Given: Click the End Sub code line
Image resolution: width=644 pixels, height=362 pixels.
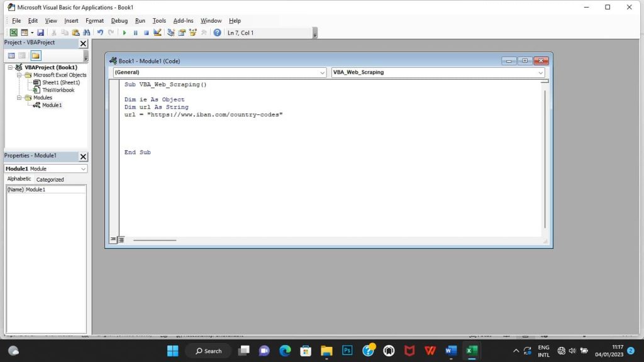Looking at the screenshot, I should 138,152.
